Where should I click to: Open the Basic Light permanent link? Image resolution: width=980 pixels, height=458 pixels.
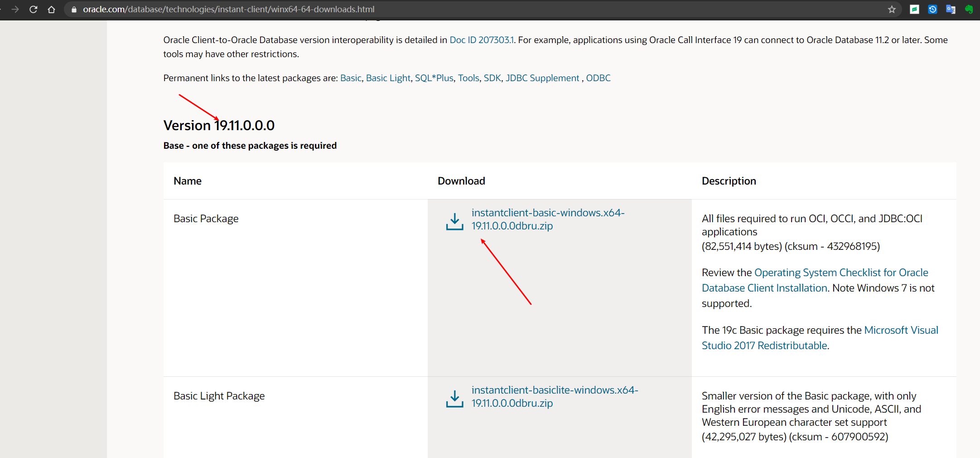[388, 78]
